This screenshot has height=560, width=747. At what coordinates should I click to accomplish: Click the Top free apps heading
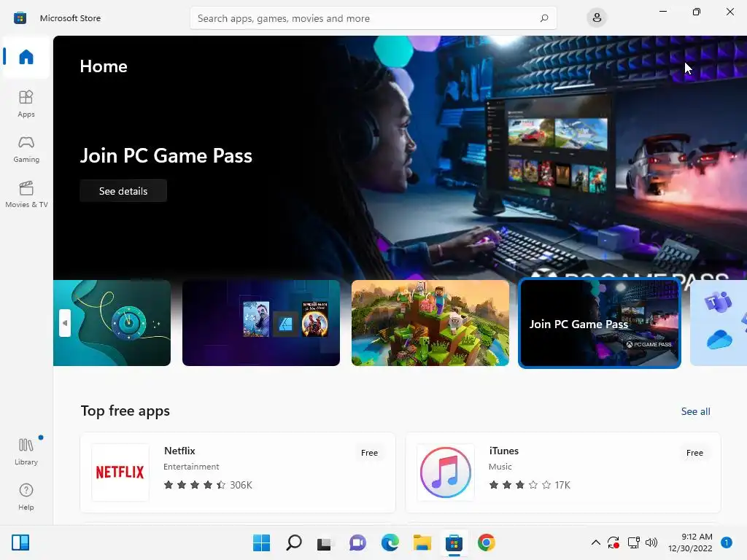pos(125,411)
